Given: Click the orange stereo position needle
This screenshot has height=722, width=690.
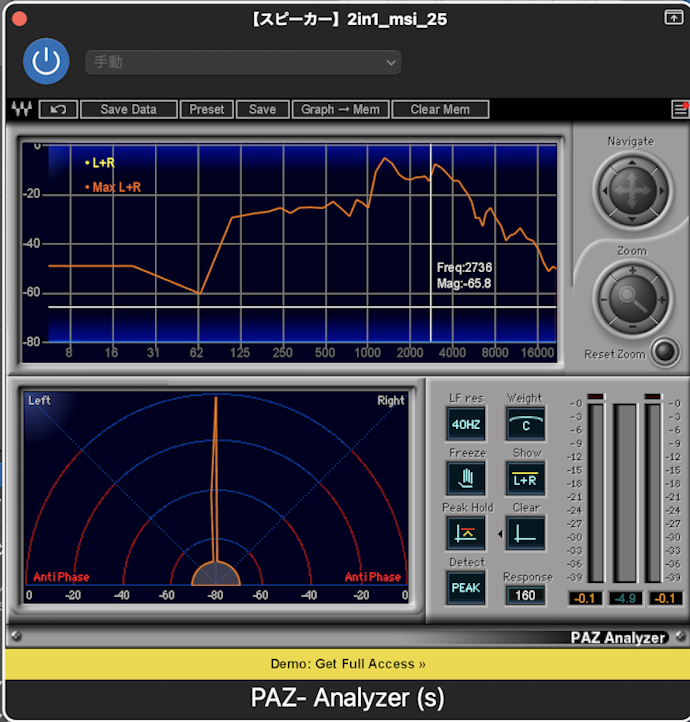Looking at the screenshot, I should pos(215,479).
